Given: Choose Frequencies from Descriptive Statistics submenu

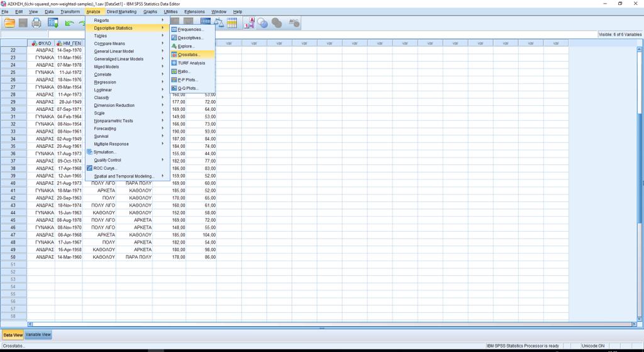Looking at the screenshot, I should 192,30.
